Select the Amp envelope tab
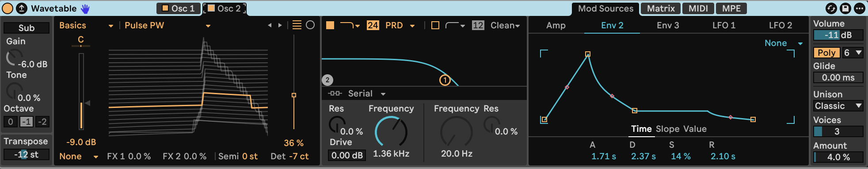Image resolution: width=868 pixels, height=169 pixels. point(556,26)
